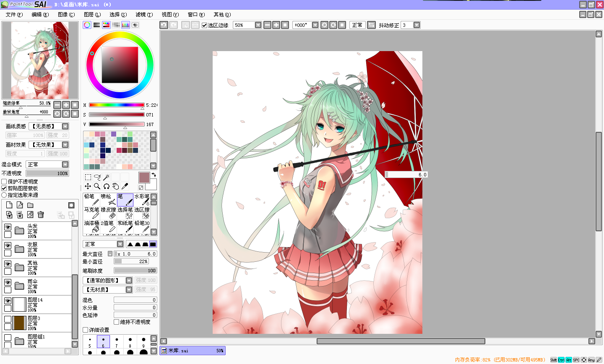Select the 喷枪 (airbrush) tool
The width and height of the screenshot is (604, 364).
[108, 200]
